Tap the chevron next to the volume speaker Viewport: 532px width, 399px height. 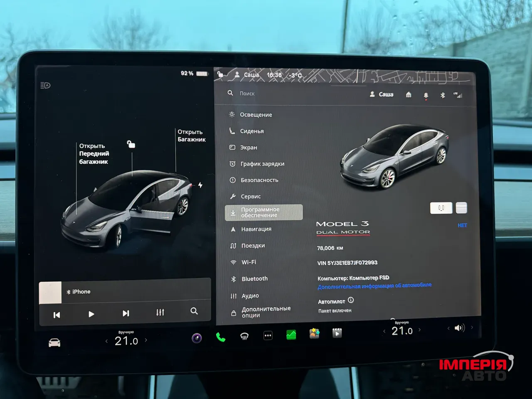(473, 328)
